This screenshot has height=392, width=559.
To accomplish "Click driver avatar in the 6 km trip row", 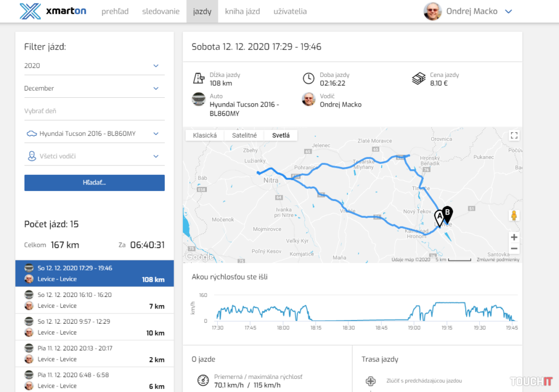I will [29, 386].
